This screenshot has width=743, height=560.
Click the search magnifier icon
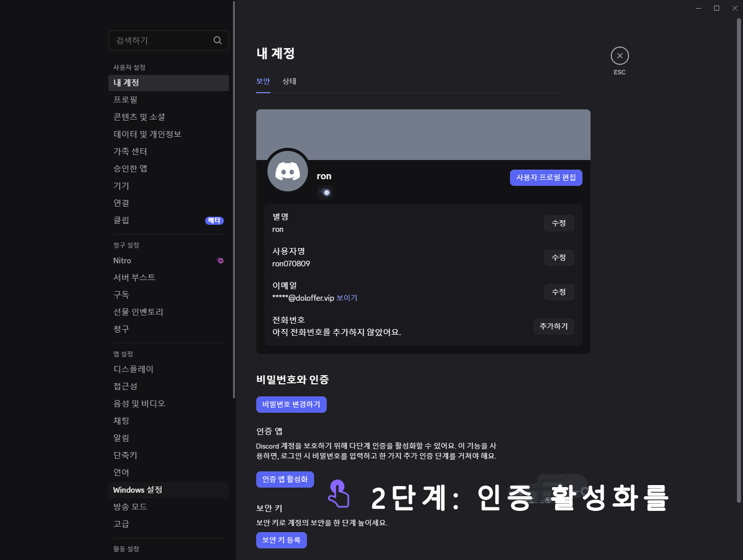coord(217,41)
